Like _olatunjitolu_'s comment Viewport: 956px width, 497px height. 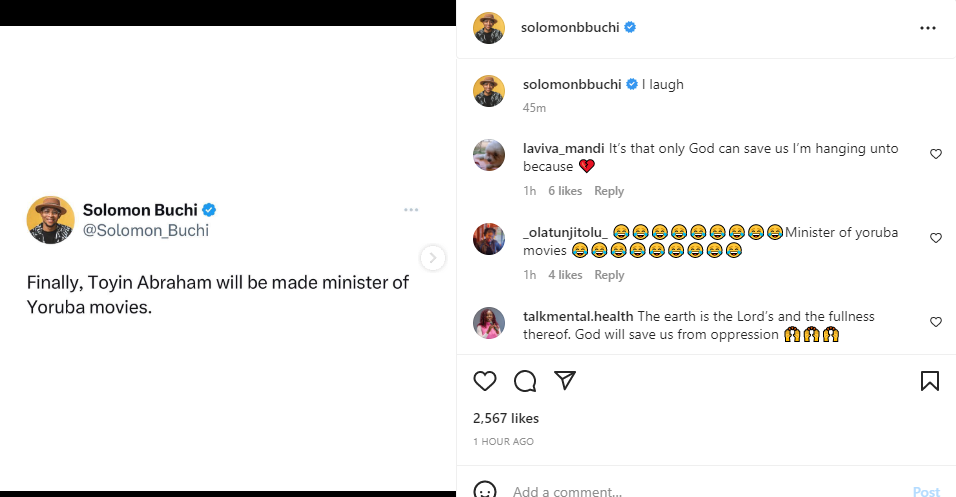tap(936, 238)
